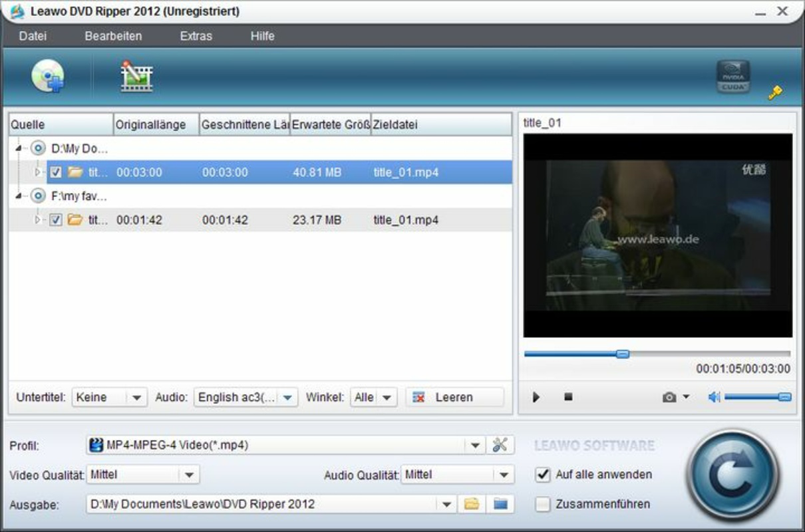The height and width of the screenshot is (532, 805).
Task: Select the D:\My Do… source row
Action: (260, 148)
